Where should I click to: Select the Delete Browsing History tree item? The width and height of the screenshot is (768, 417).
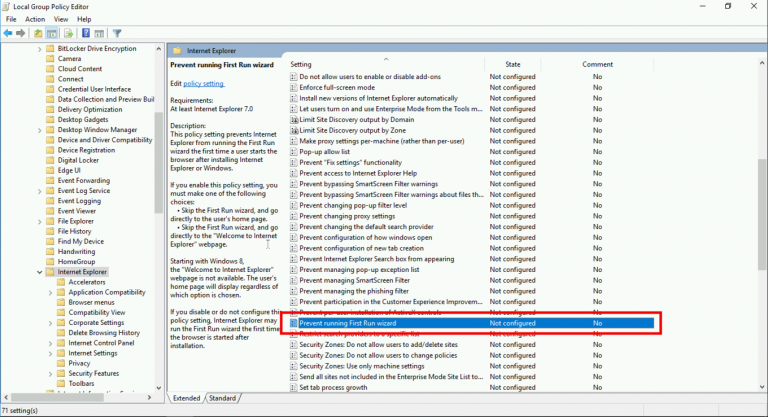(x=104, y=333)
